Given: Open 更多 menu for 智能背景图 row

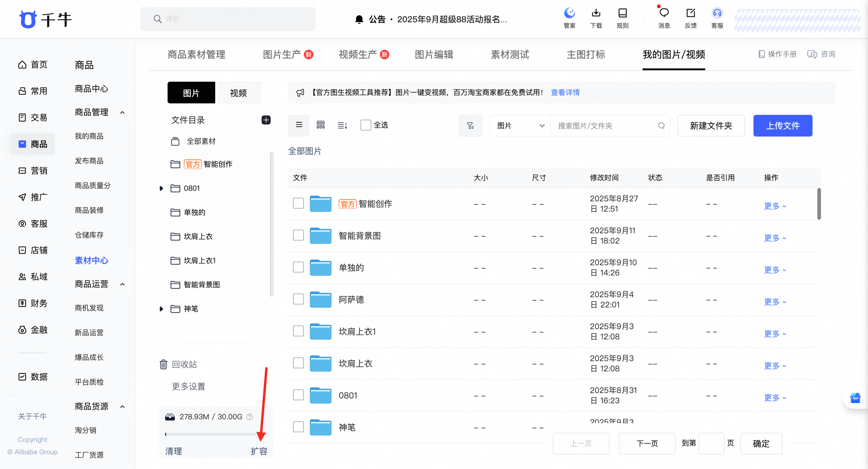Looking at the screenshot, I should (775, 238).
